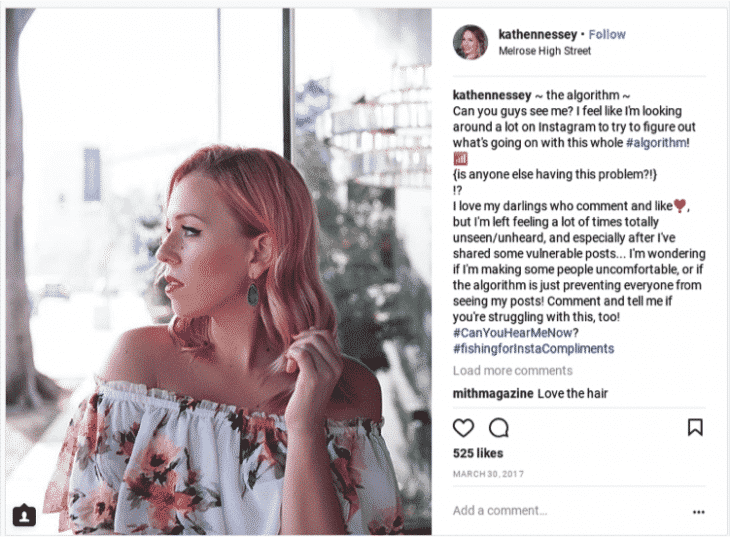
Task: Click the kathennessey username in the caption
Action: point(493,94)
